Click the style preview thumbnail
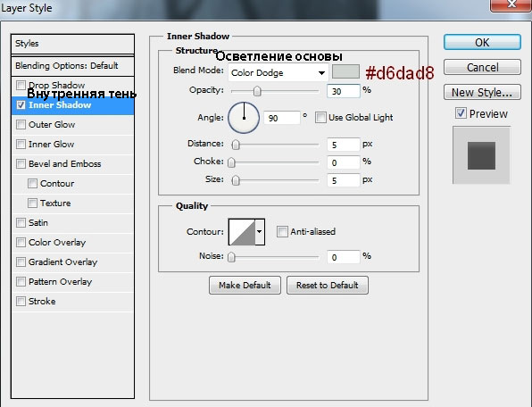 [481, 155]
